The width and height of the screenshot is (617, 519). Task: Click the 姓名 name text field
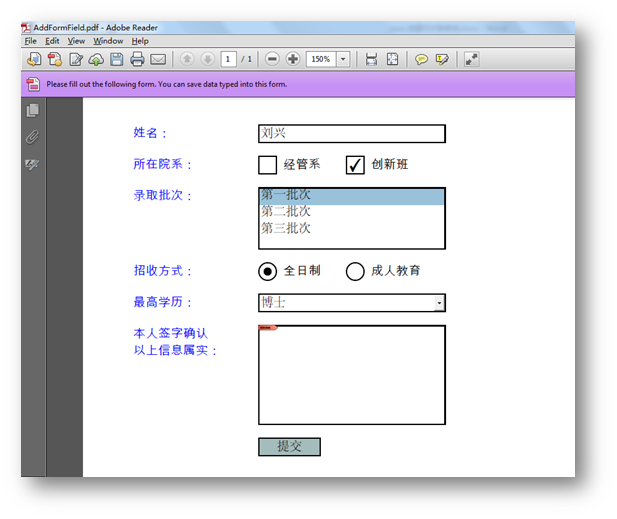(352, 133)
